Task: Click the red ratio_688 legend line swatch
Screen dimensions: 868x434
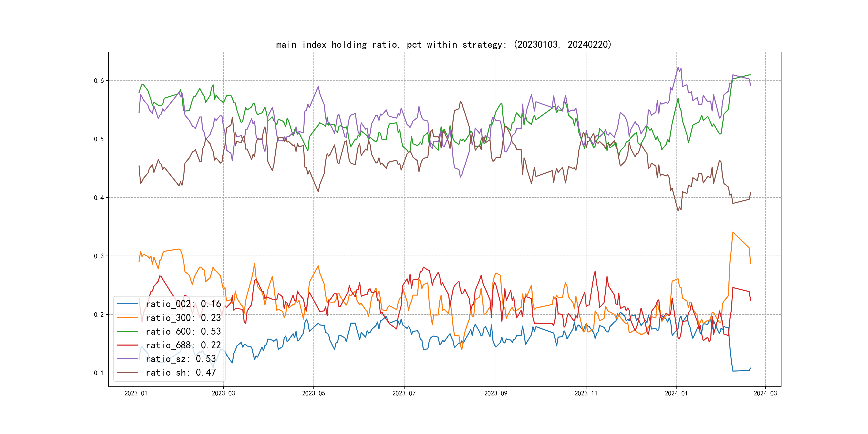Action: (127, 345)
